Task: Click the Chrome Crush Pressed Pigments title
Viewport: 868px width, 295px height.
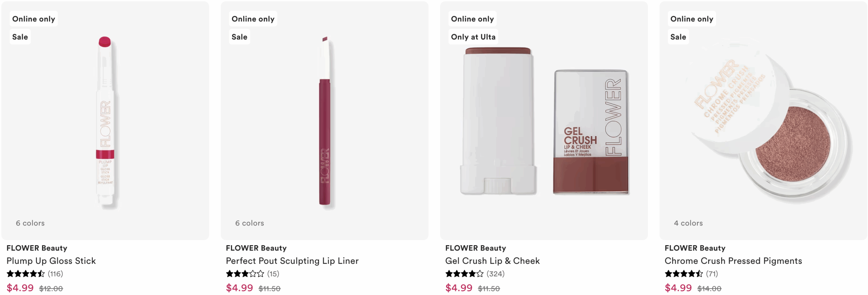Action: click(x=733, y=261)
